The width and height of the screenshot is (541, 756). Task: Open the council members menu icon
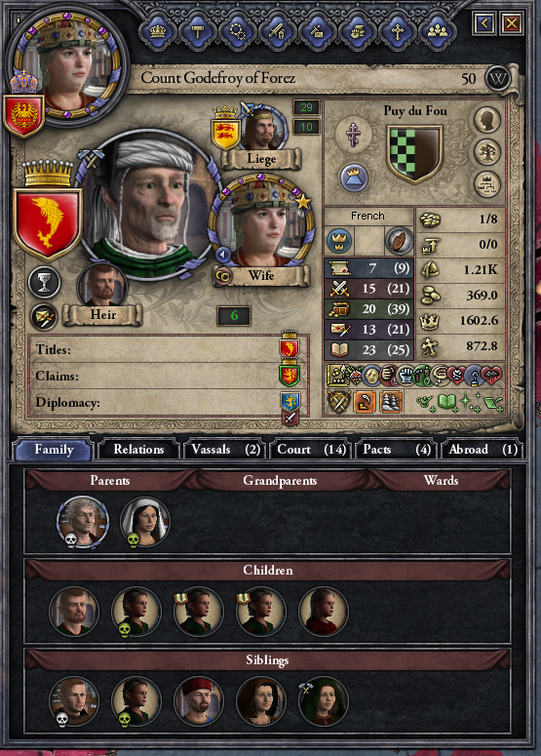[x=438, y=32]
